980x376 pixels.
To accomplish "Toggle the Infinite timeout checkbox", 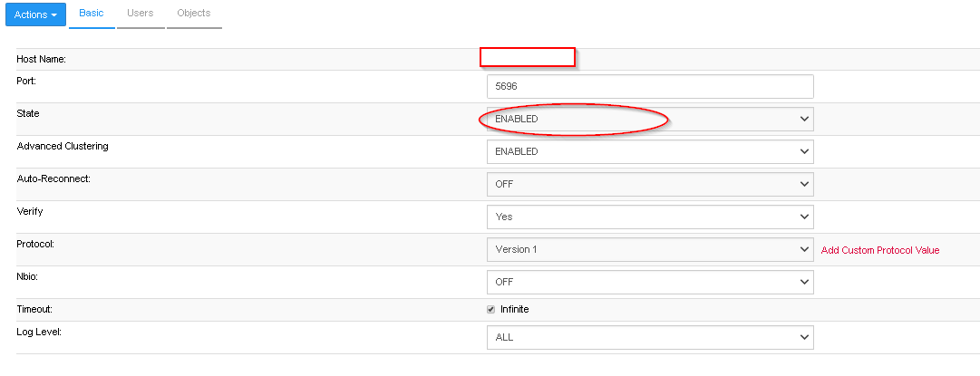I will pos(491,309).
